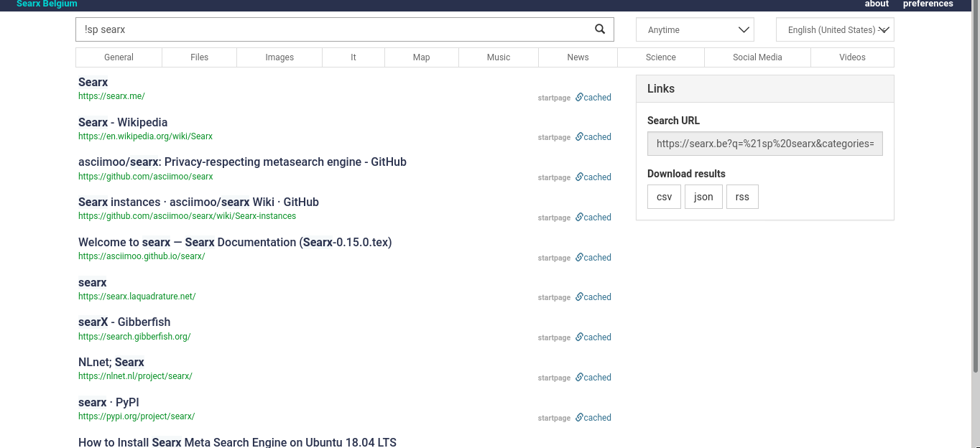Click the chain icon next to the PyPI result
The image size is (980, 448).
tap(578, 417)
